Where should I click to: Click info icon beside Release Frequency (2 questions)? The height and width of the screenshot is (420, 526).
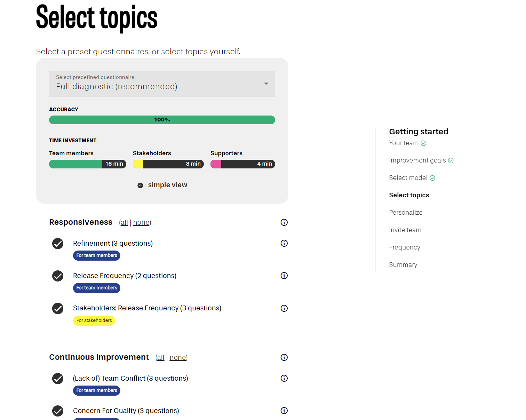pos(284,276)
